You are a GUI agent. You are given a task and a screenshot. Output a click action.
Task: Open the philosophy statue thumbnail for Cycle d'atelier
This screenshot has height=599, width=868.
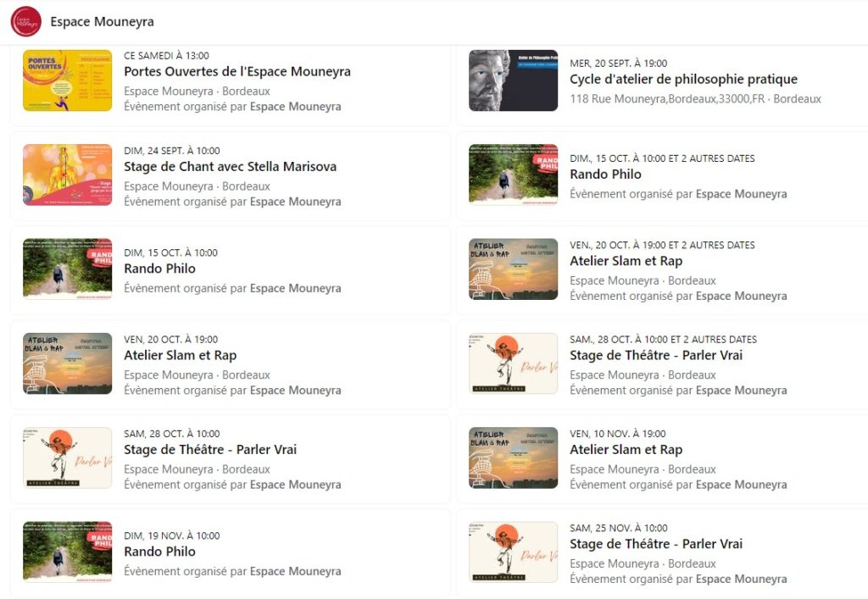coord(513,80)
